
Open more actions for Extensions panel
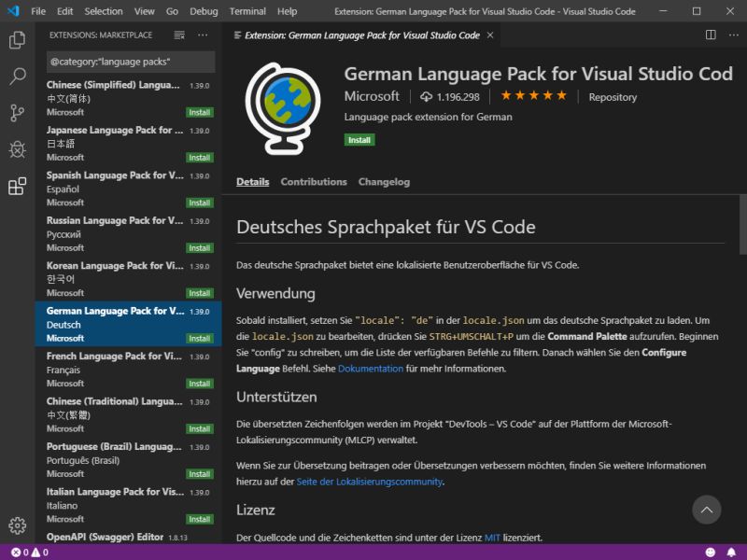click(202, 35)
